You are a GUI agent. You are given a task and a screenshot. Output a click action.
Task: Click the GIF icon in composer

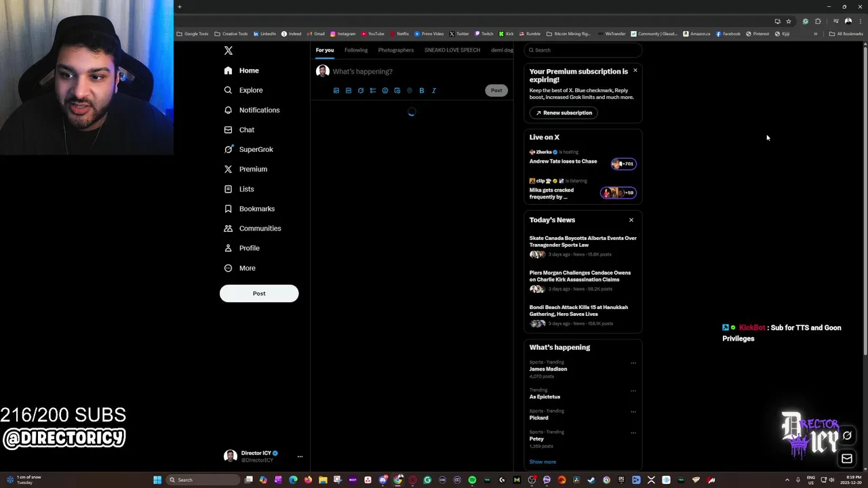tap(349, 90)
